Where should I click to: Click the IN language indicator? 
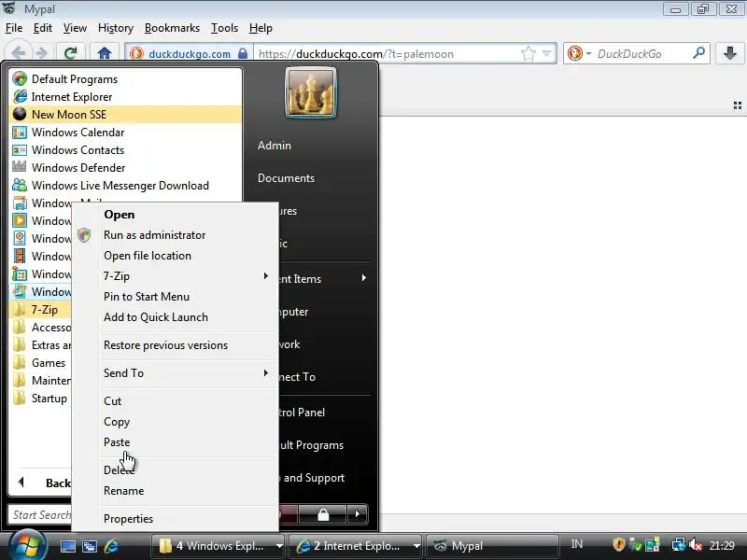click(x=577, y=544)
